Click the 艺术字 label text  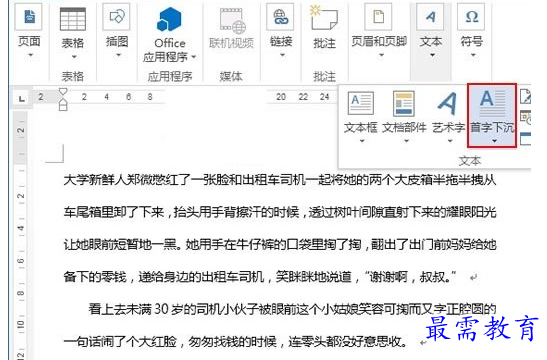click(x=449, y=128)
